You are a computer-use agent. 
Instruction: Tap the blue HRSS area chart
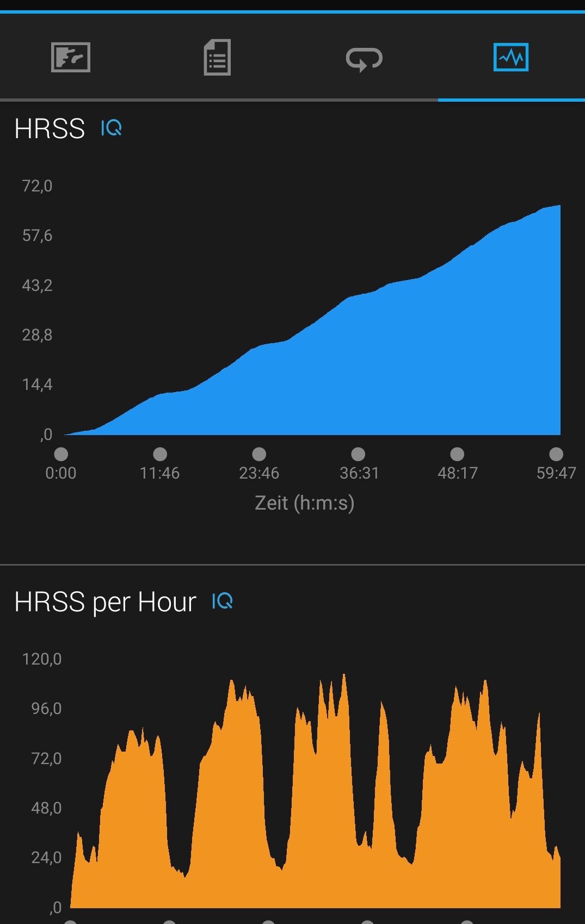click(381, 370)
